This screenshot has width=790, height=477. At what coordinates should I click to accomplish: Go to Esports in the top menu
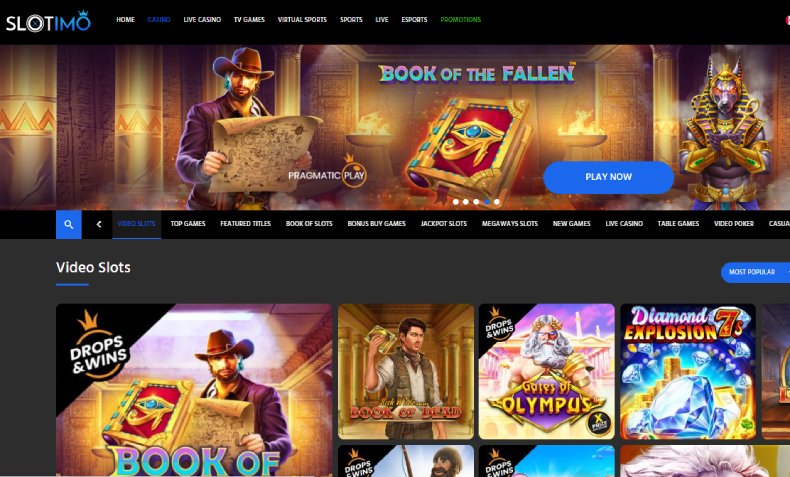[x=414, y=20]
